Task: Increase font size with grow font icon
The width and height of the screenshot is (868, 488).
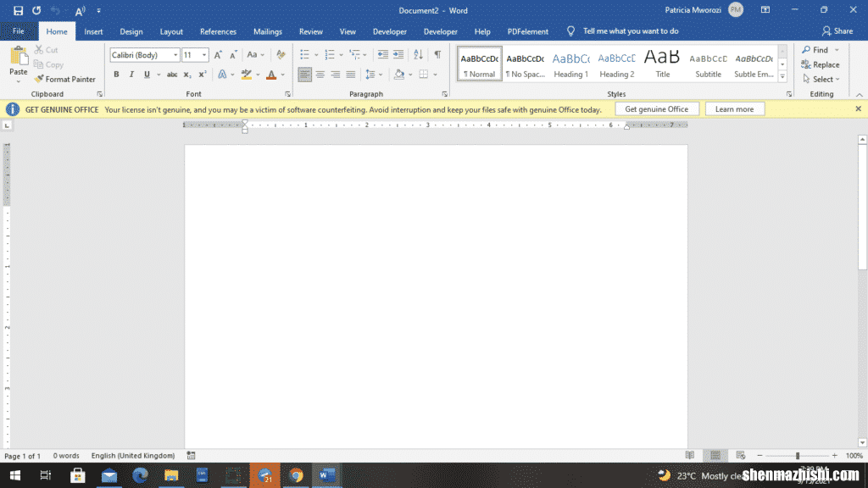Action: tap(218, 55)
